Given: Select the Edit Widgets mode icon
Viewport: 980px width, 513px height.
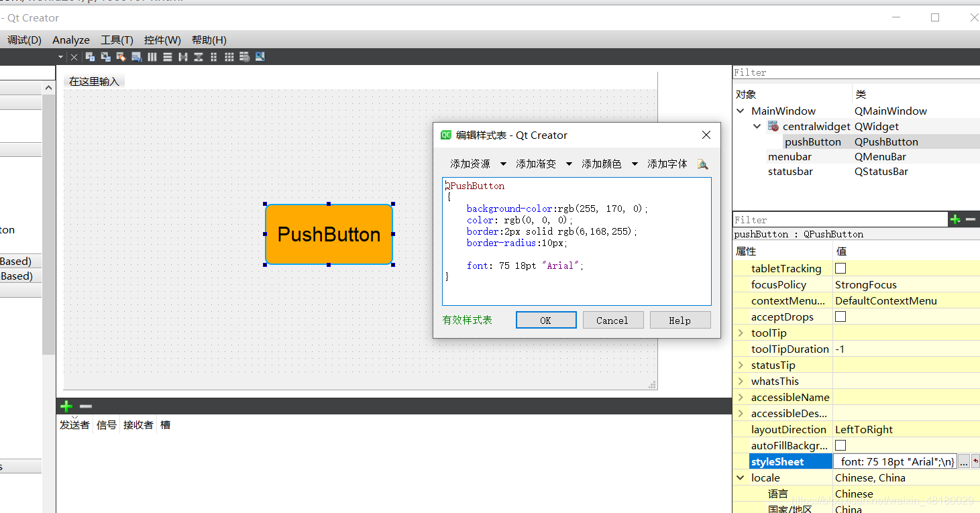Looking at the screenshot, I should (x=91, y=57).
